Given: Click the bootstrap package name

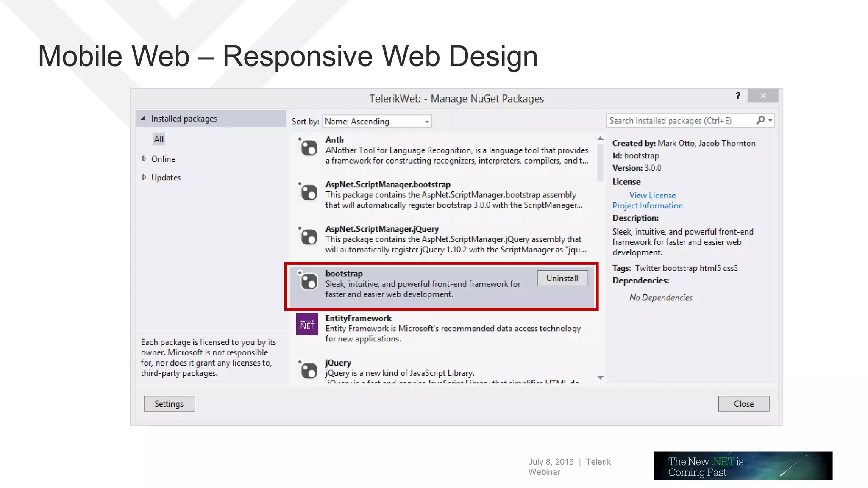Looking at the screenshot, I should [344, 274].
